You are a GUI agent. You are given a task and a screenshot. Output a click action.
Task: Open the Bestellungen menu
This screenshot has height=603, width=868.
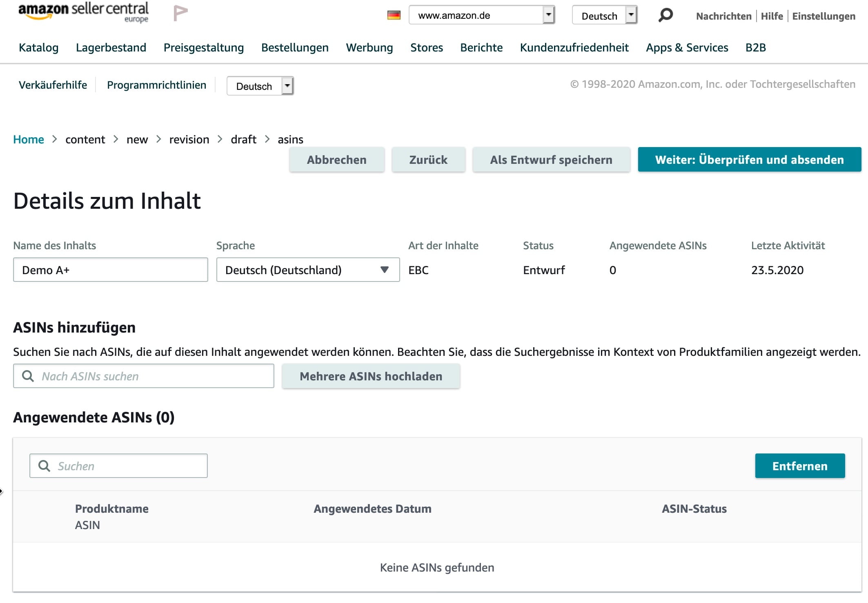click(295, 47)
